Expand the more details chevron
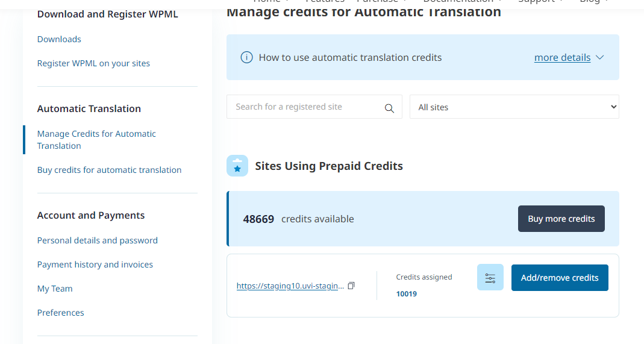Image resolution: width=644 pixels, height=344 pixels. pos(599,58)
